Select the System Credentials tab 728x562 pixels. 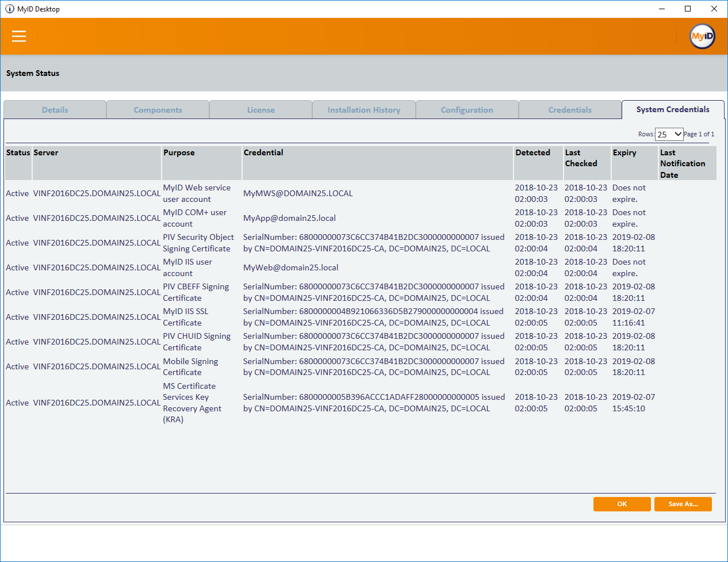pyautogui.click(x=673, y=109)
